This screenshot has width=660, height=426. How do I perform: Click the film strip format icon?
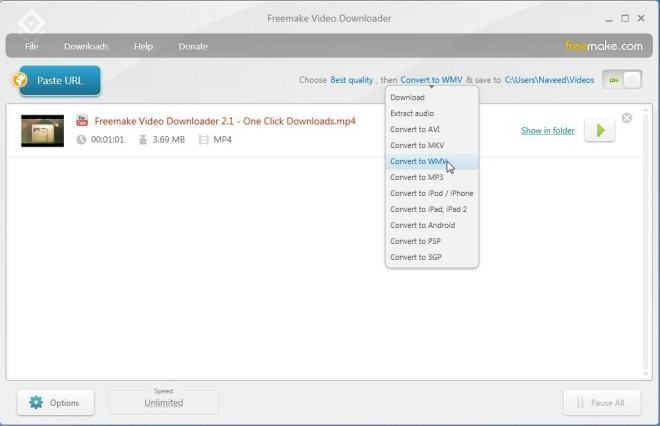click(203, 140)
